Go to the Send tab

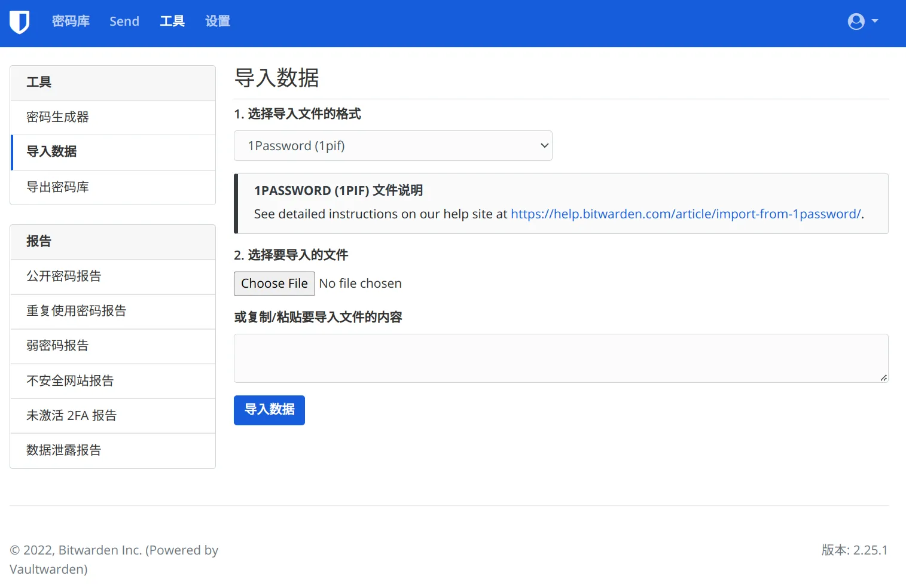[124, 22]
